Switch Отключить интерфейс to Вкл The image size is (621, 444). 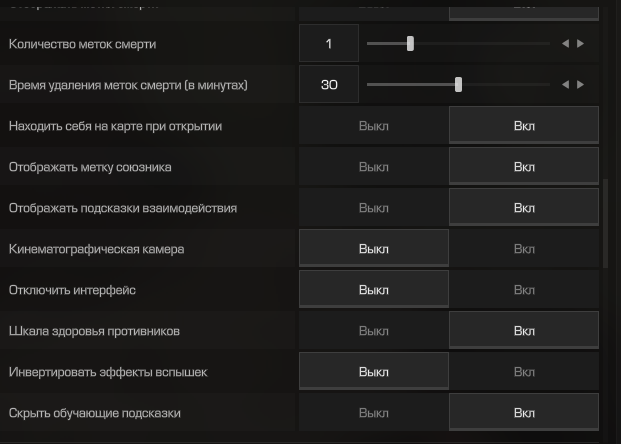tap(524, 290)
